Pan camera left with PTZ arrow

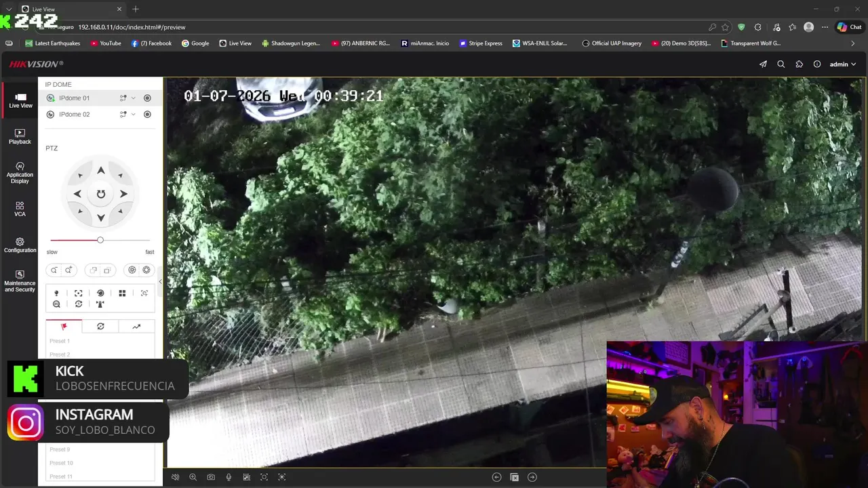pos(77,194)
